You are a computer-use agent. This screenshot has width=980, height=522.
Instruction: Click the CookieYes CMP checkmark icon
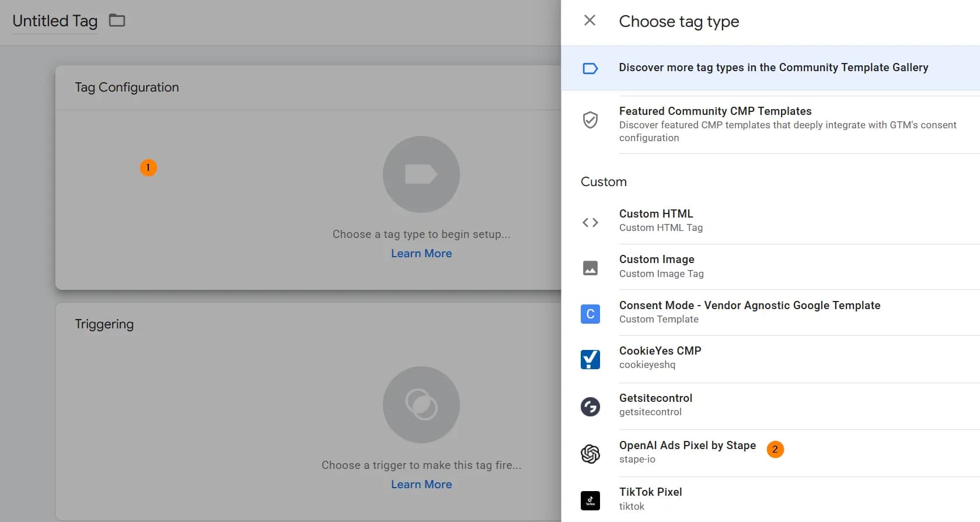coord(590,359)
